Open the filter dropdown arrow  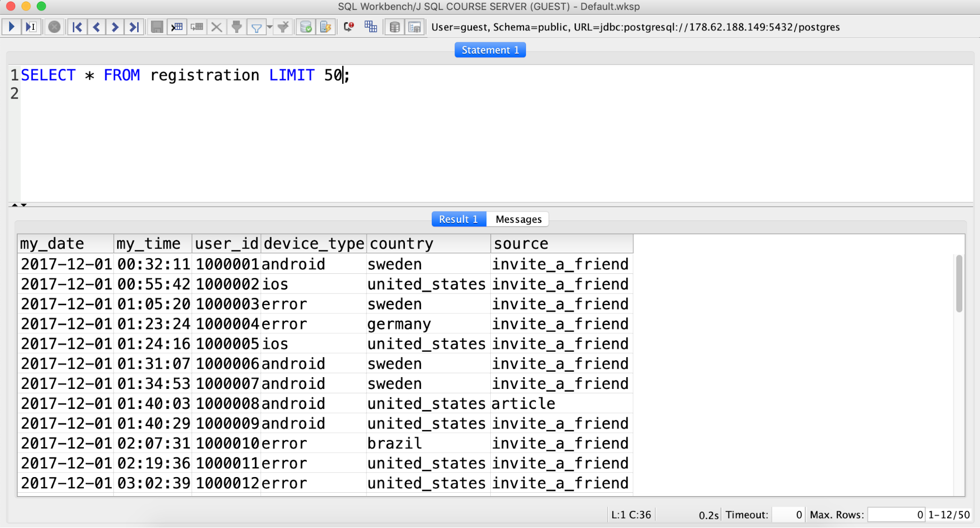[270, 27]
